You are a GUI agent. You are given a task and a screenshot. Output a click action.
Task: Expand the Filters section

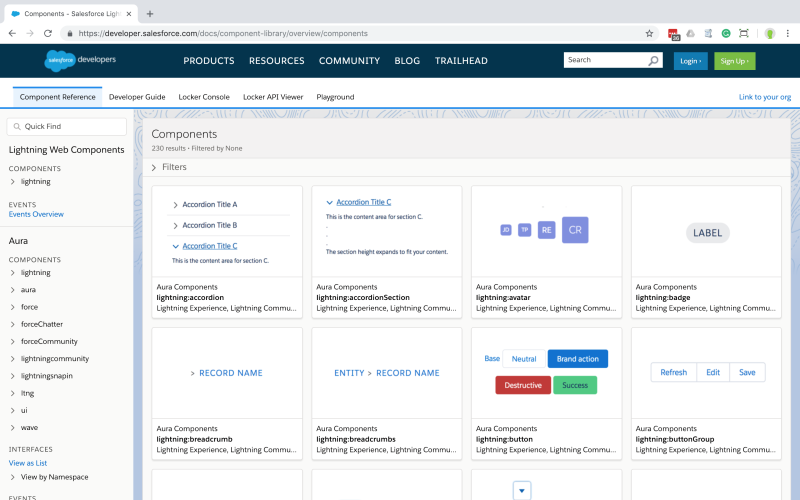pyautogui.click(x=169, y=167)
